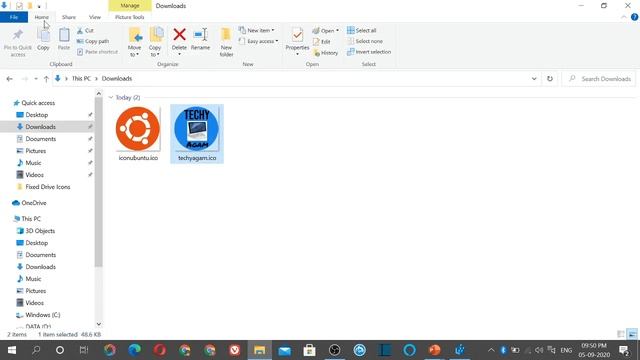Viewport: 640px width, 360px height.
Task: Expand address bar history dropdown
Action: [x=534, y=79]
